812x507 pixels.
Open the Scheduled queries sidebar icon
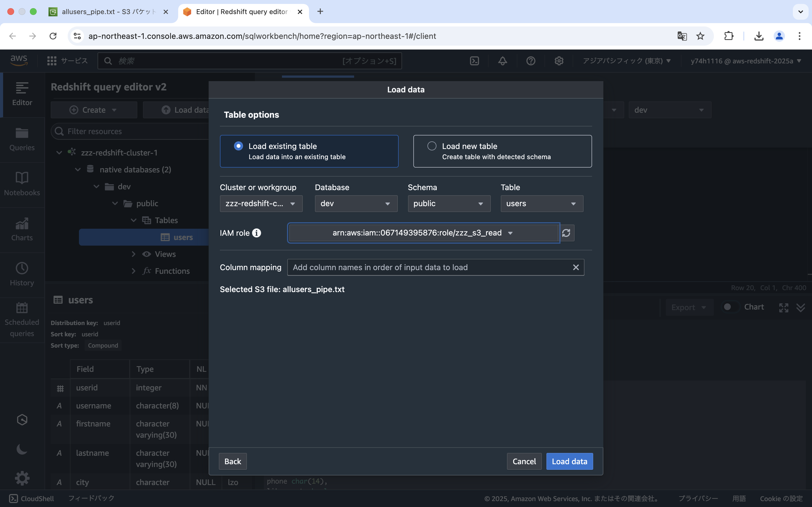(x=22, y=319)
